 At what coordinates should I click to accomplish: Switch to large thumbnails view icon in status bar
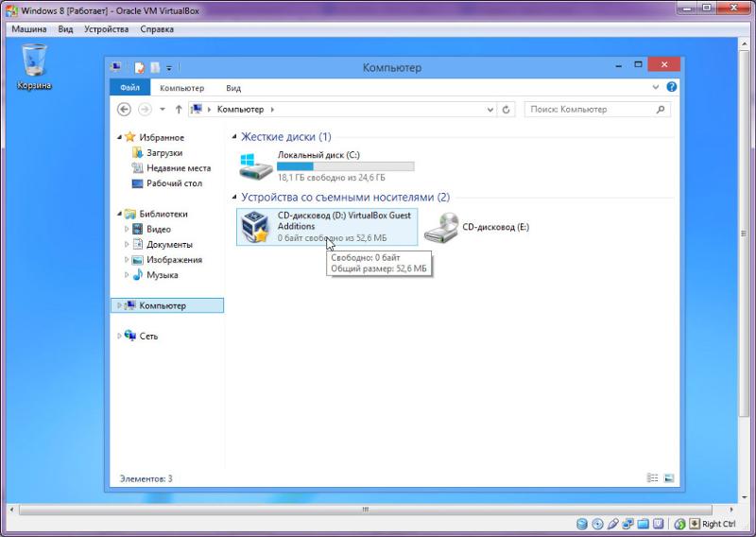pos(669,478)
